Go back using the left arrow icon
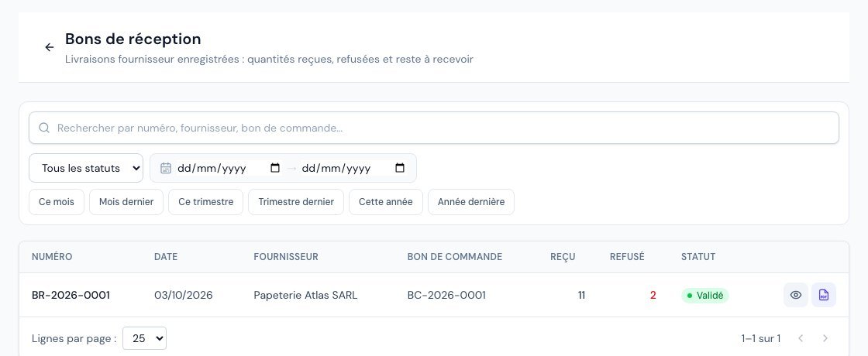This screenshot has width=868, height=356. 50,47
